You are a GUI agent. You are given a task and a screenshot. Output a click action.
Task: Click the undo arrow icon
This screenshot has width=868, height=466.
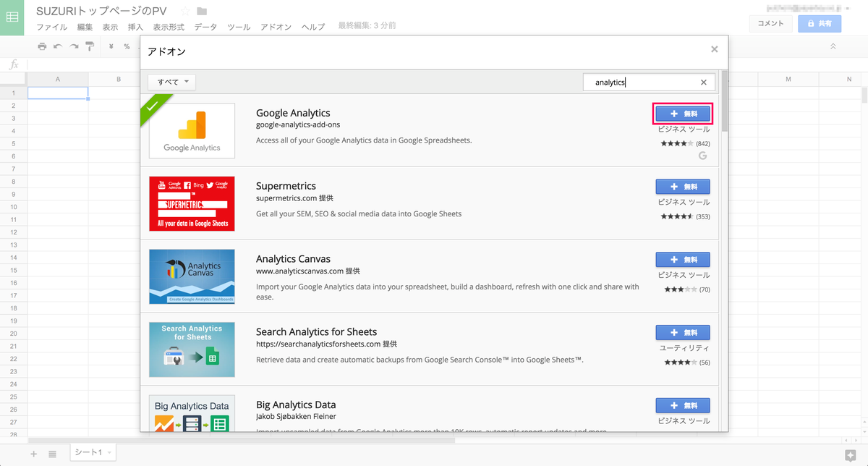coord(58,46)
